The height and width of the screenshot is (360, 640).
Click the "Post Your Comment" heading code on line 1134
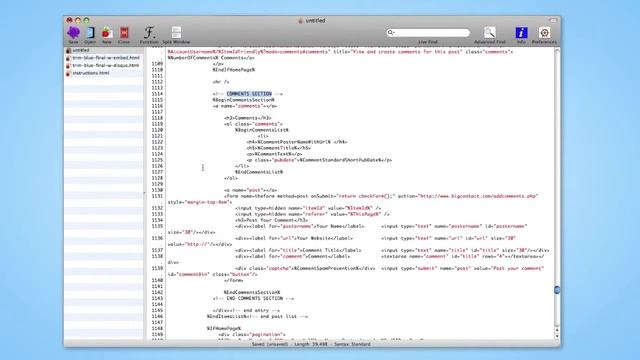point(271,220)
